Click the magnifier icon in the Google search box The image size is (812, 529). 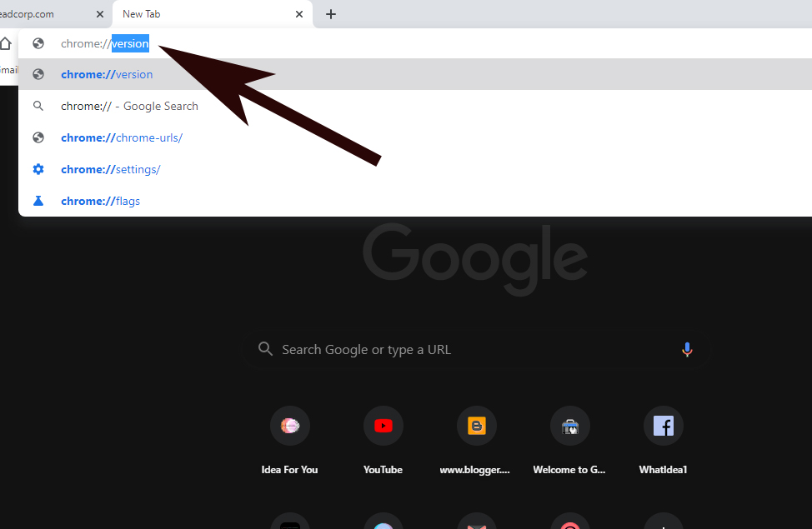pyautogui.click(x=265, y=349)
